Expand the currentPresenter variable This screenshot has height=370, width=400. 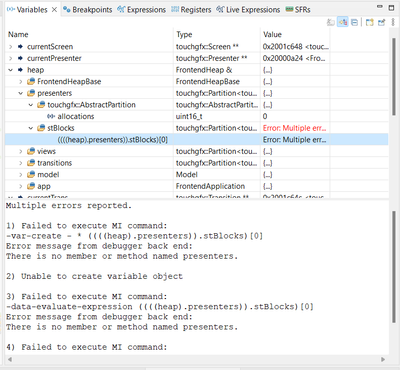11,59
